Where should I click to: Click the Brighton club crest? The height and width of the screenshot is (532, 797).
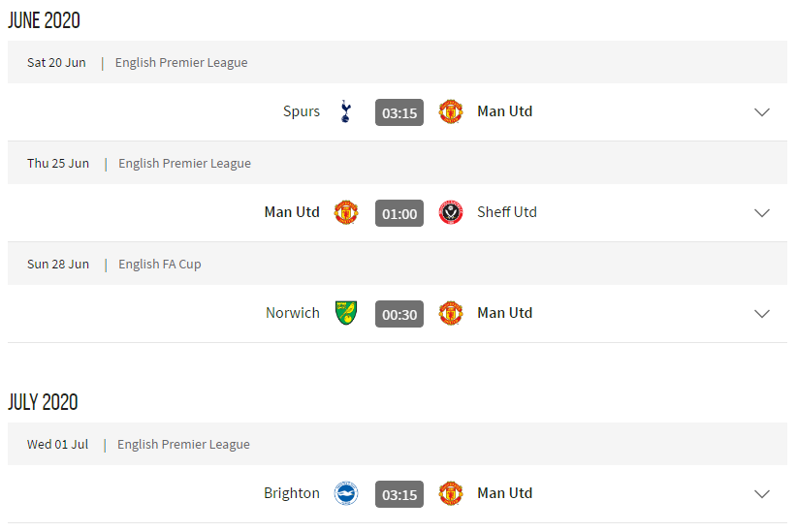(346, 494)
